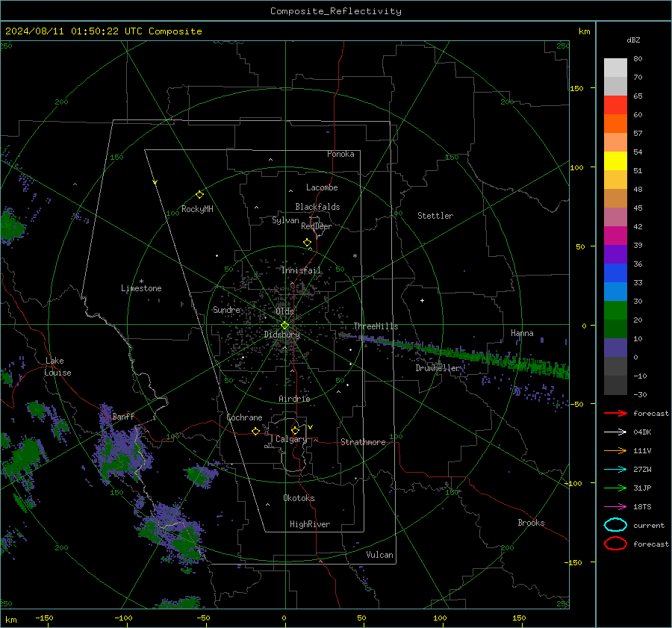The width and height of the screenshot is (672, 628).
Task: Click the 'current' legend text
Action: tap(649, 525)
